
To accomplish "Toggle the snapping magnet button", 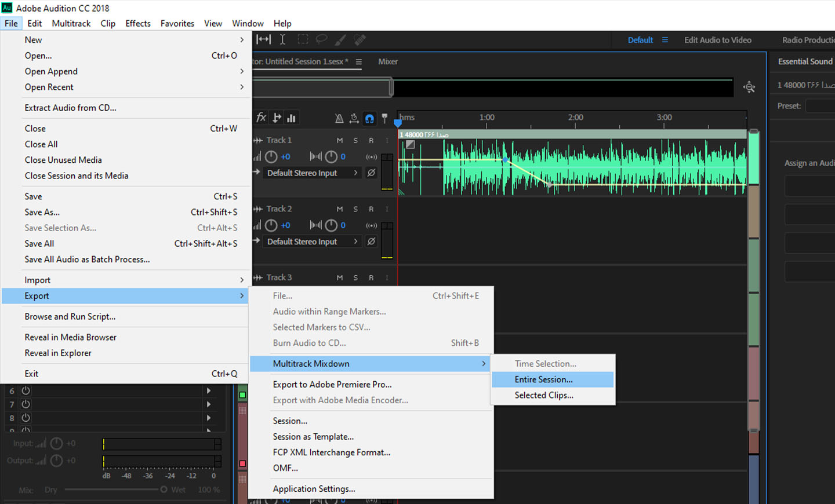I will pyautogui.click(x=369, y=118).
